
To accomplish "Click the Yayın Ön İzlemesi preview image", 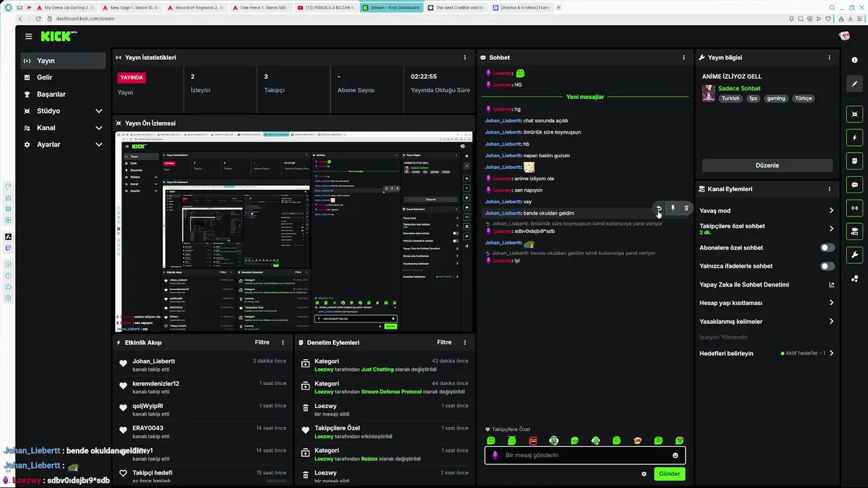I will 294,232.
